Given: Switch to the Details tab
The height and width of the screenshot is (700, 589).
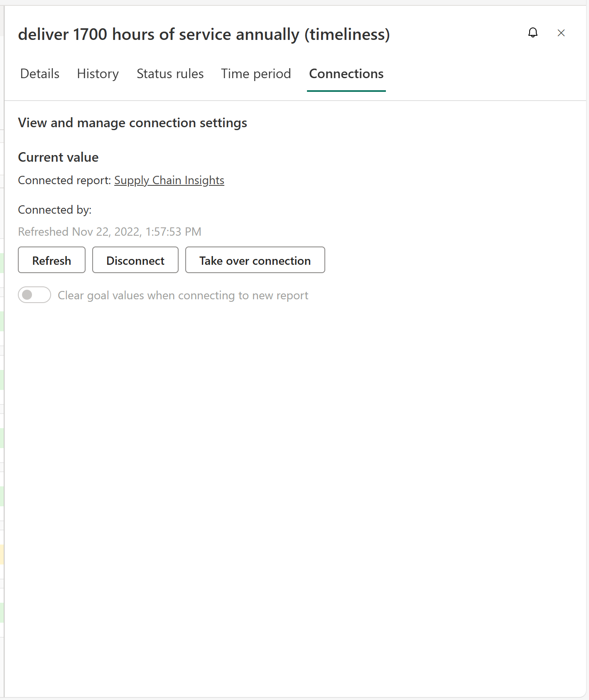Looking at the screenshot, I should click(x=40, y=74).
